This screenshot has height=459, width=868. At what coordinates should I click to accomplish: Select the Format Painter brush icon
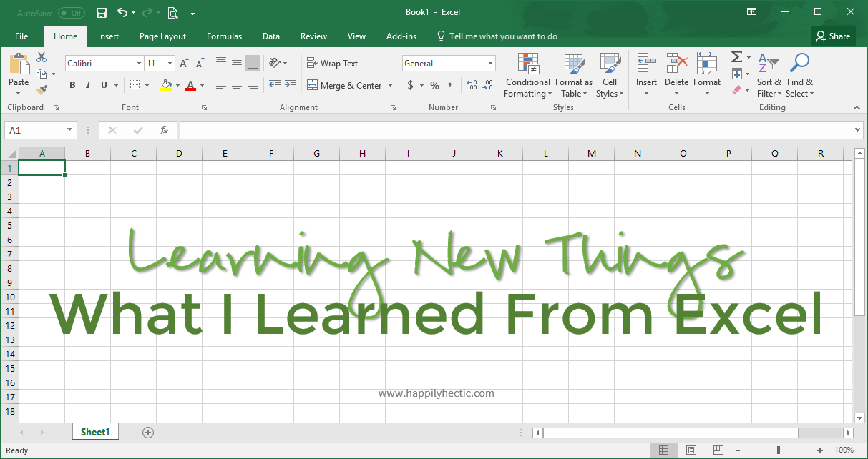tap(42, 89)
